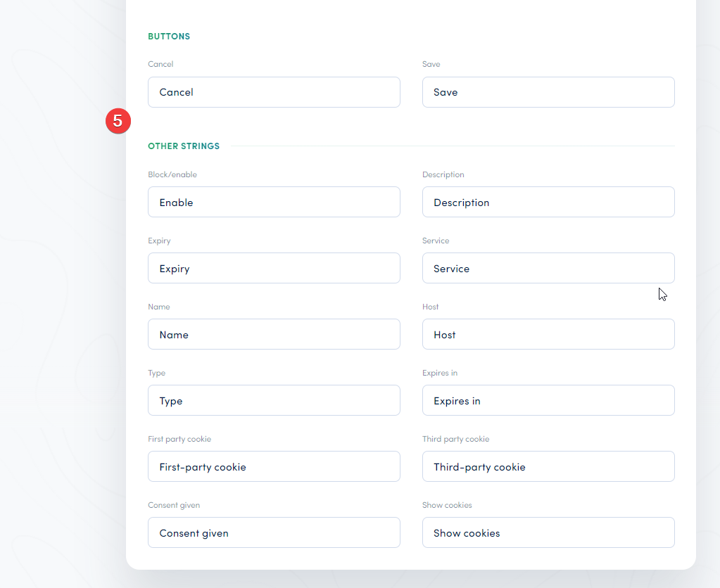The image size is (720, 588).
Task: Click the Block/enable field label
Action: point(172,174)
